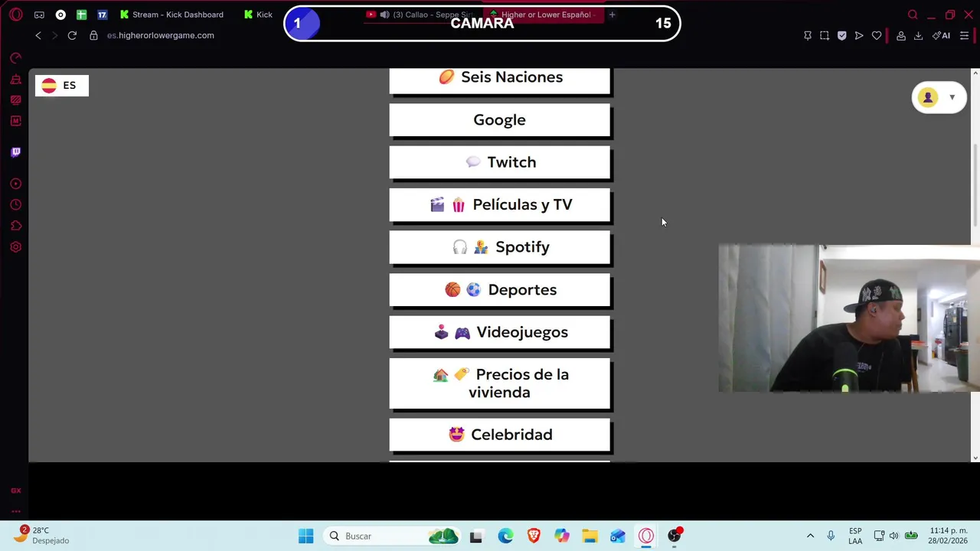
Task: Go back to previous page
Action: point(38,35)
